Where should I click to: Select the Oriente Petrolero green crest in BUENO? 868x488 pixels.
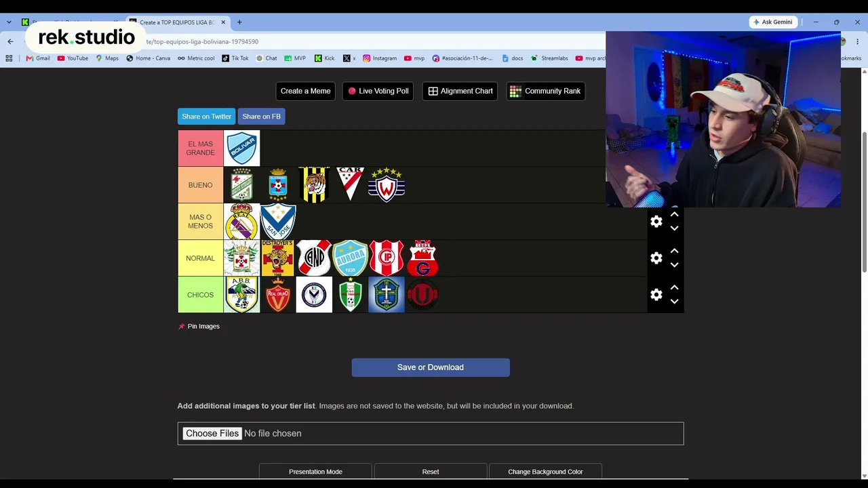[x=242, y=185]
